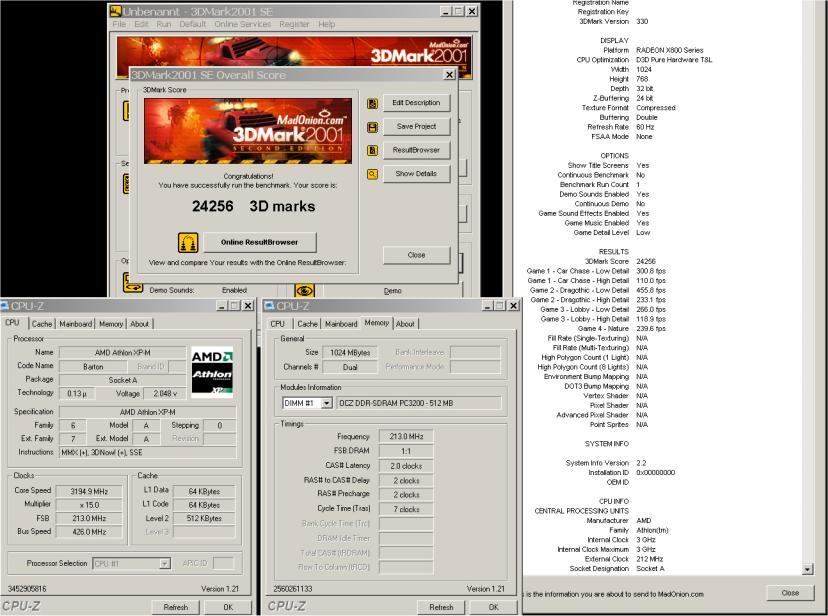Image resolution: width=828 pixels, height=616 pixels.
Task: Click the AMD Athlon XP logo
Action: point(212,372)
